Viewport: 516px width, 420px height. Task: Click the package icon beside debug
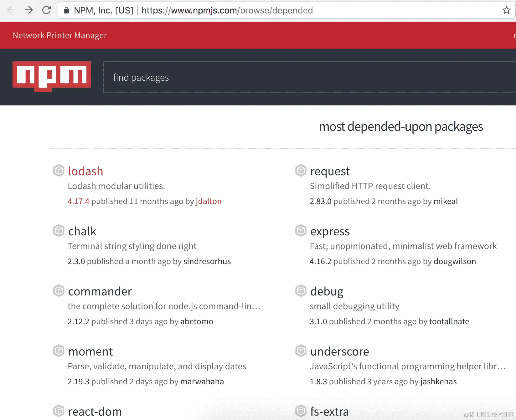coord(301,291)
